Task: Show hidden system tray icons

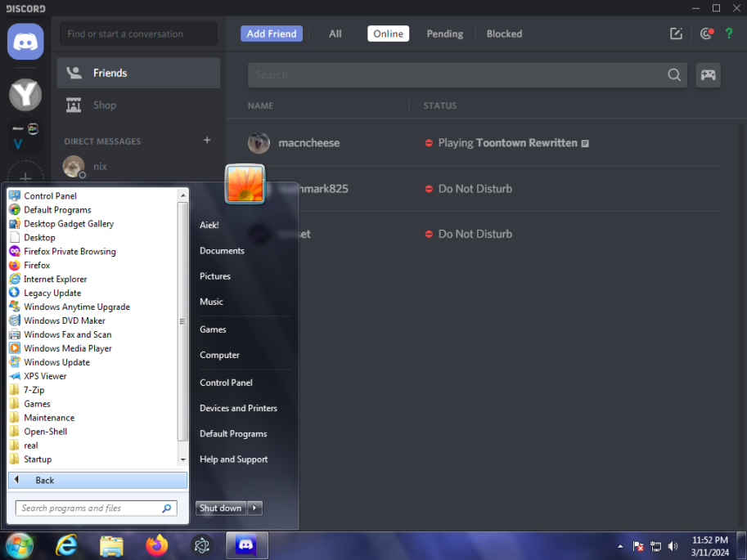Action: click(620, 546)
